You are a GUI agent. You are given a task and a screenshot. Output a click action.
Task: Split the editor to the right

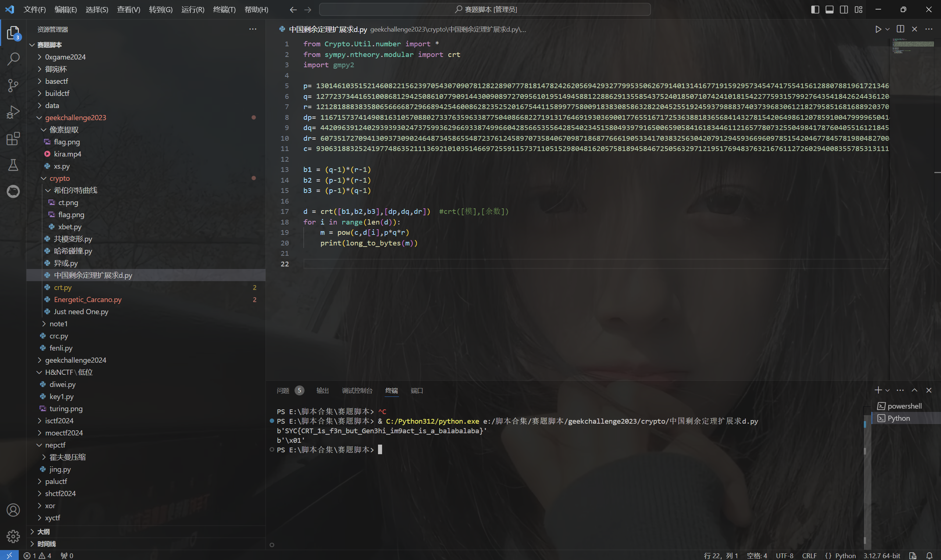pyautogui.click(x=900, y=29)
